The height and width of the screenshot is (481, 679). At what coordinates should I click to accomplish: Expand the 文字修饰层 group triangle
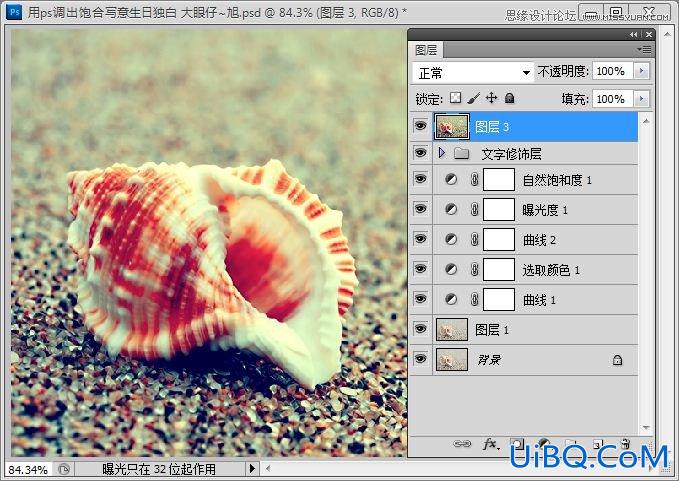pos(442,153)
